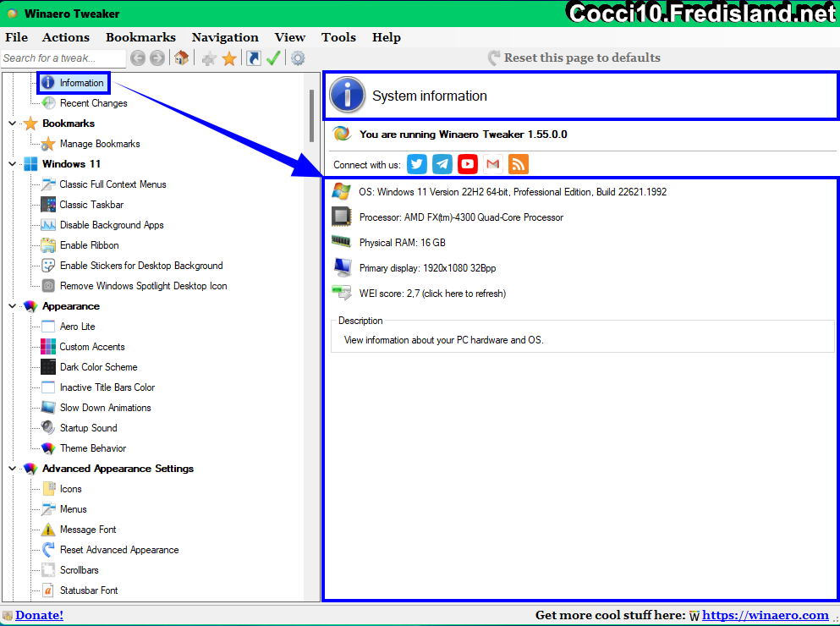Viewport: 840px width, 626px height.
Task: Select Theme Behavior tree item
Action: (x=93, y=448)
